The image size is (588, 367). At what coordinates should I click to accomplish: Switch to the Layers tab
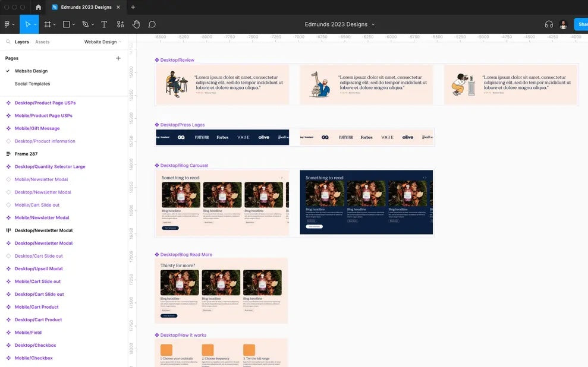coord(22,42)
